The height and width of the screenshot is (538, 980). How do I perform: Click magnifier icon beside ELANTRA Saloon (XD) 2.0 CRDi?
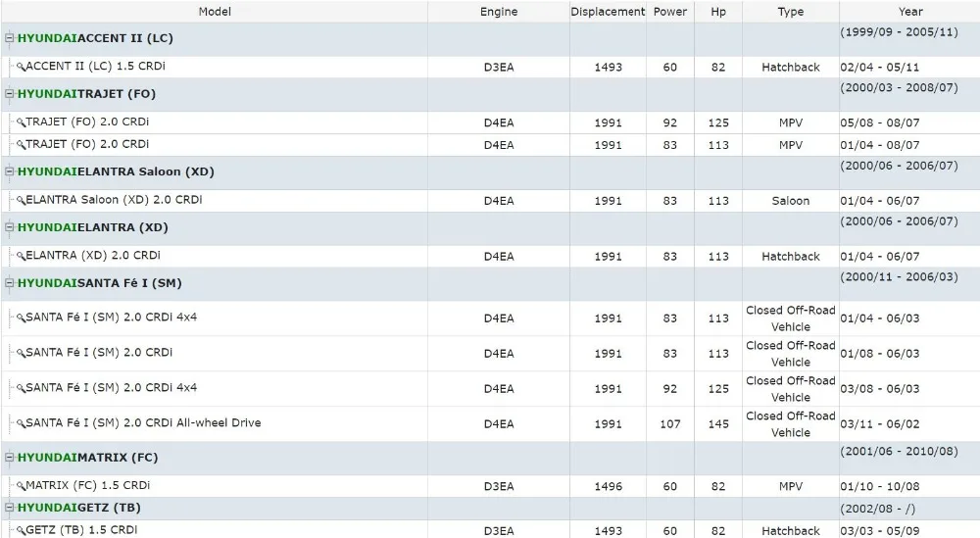pos(21,200)
